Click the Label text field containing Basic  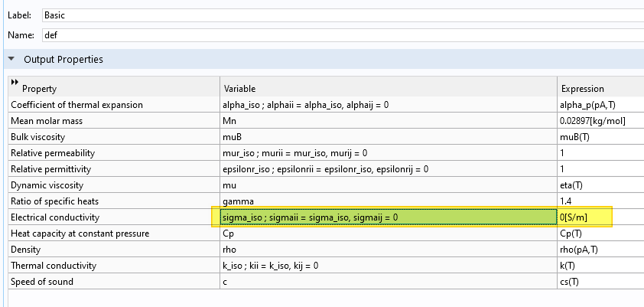tap(337, 15)
